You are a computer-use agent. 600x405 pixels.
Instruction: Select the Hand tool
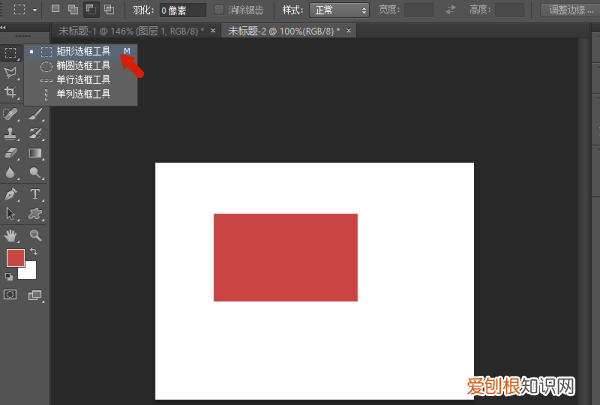[x=11, y=235]
